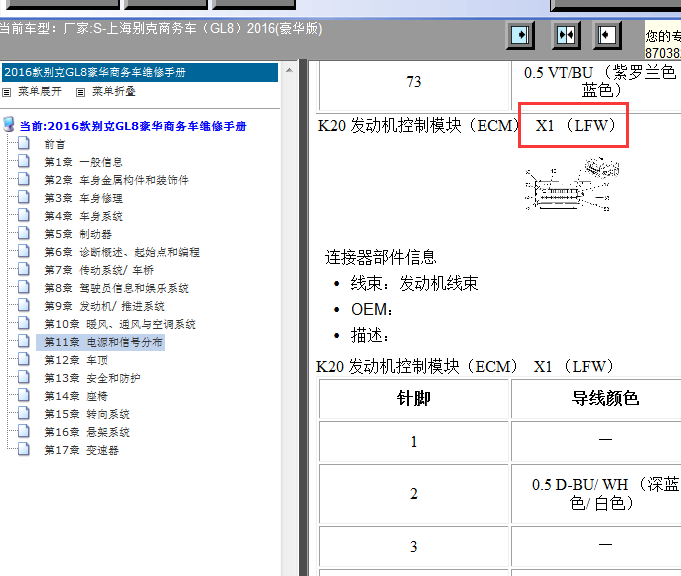The image size is (681, 576).
Task: Click the page icon next to 第10章
Action: coord(24,323)
